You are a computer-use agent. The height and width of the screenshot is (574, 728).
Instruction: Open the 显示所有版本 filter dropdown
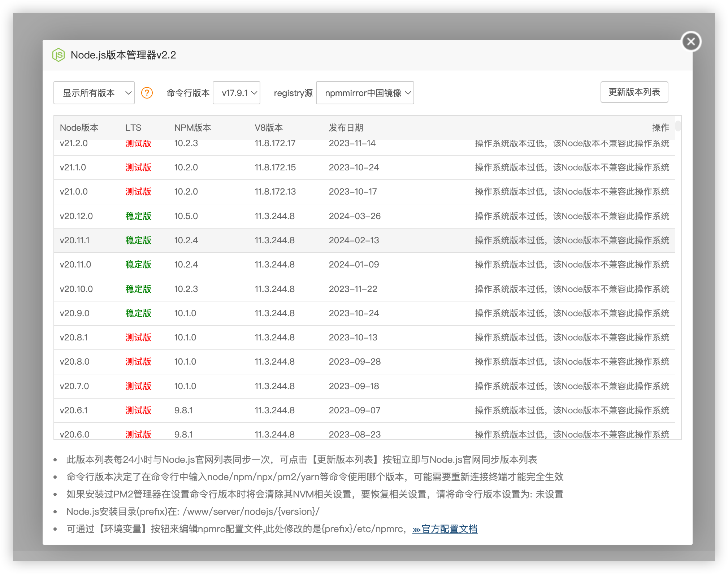pyautogui.click(x=94, y=93)
